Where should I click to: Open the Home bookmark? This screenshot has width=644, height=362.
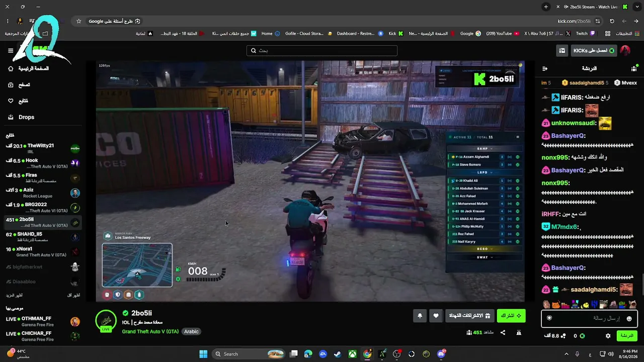pos(271,34)
